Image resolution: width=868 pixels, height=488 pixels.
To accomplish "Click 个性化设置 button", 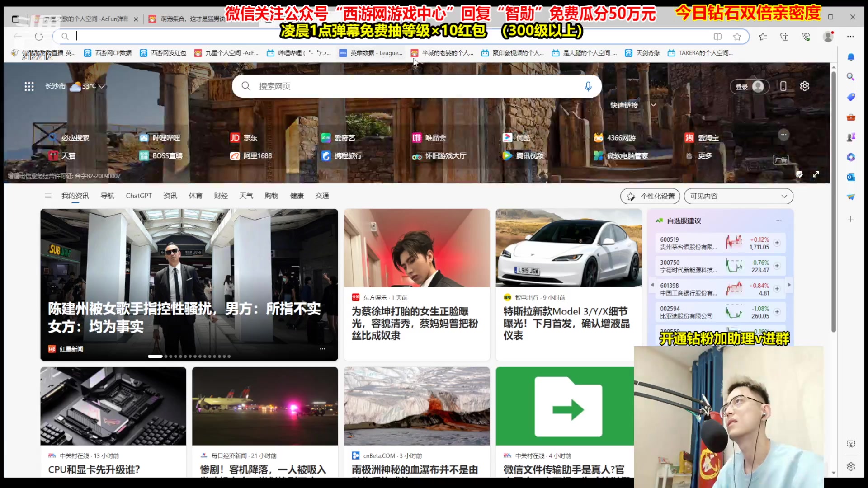I will 650,196.
